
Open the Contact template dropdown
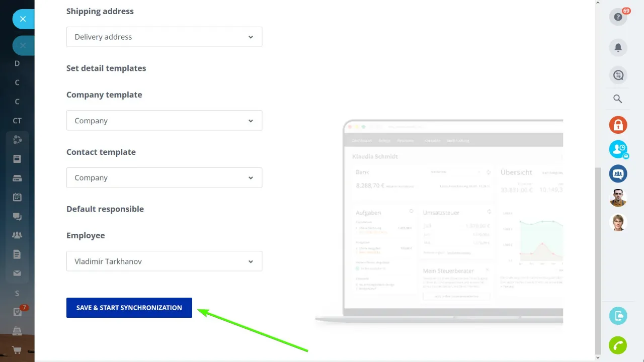click(x=164, y=177)
